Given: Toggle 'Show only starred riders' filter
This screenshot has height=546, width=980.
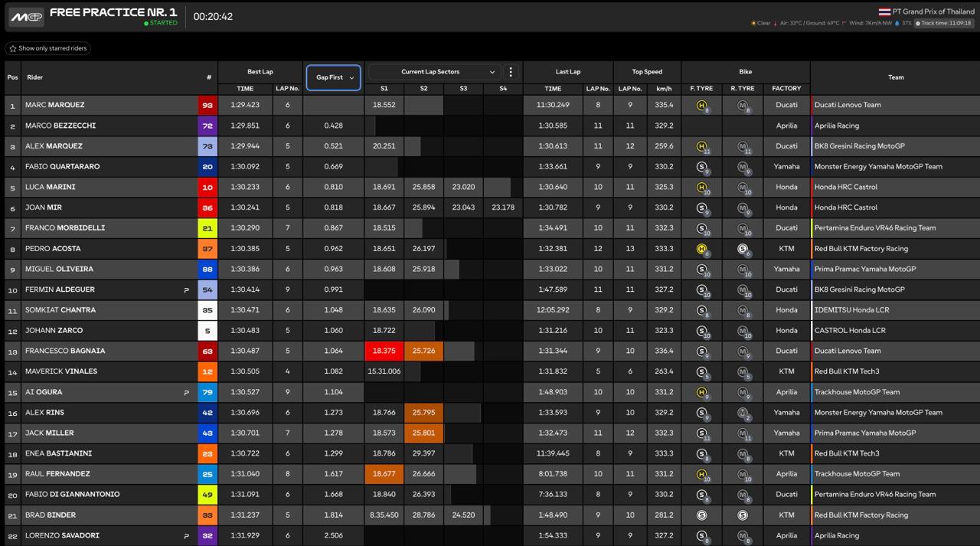Looking at the screenshot, I should tap(47, 48).
